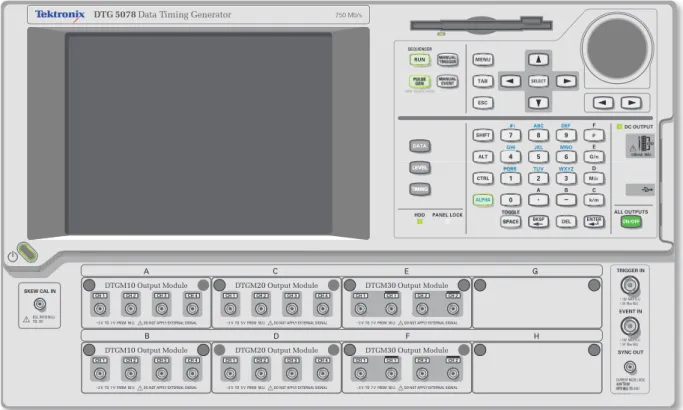Viewport: 683px width, 410px height.
Task: Click the EVENT IN BNC connector
Action: pos(630,326)
